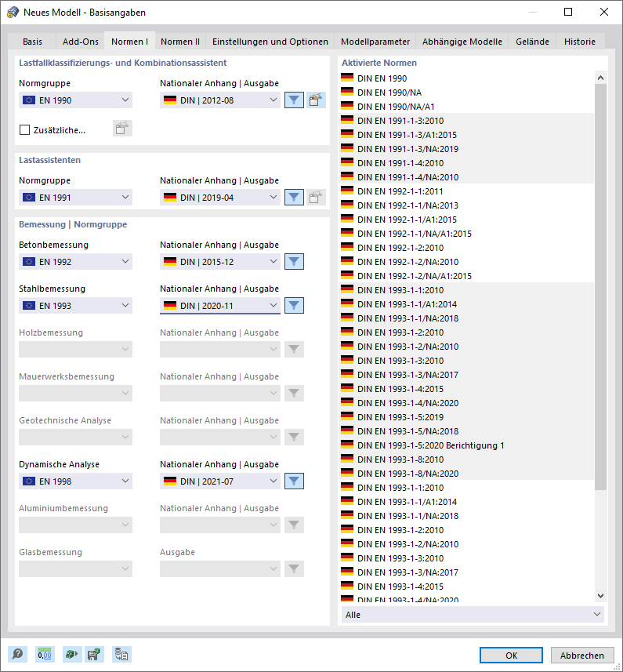Open the DIN | 2012-08 national annex dropdown
The width and height of the screenshot is (623, 672).
[220, 100]
